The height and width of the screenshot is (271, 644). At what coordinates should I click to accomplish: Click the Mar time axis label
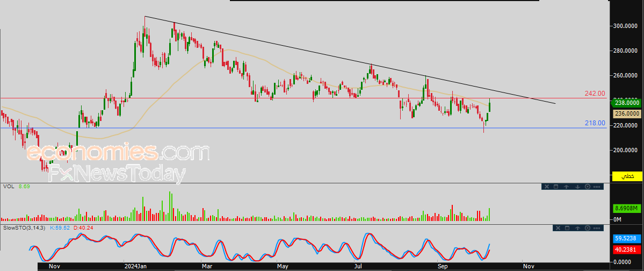click(x=207, y=267)
